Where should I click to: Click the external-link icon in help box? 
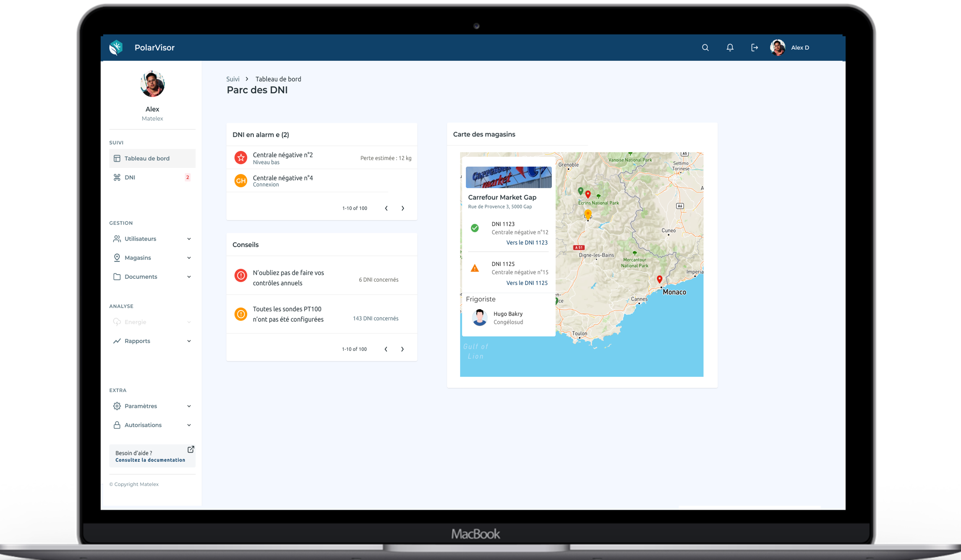[x=191, y=449]
